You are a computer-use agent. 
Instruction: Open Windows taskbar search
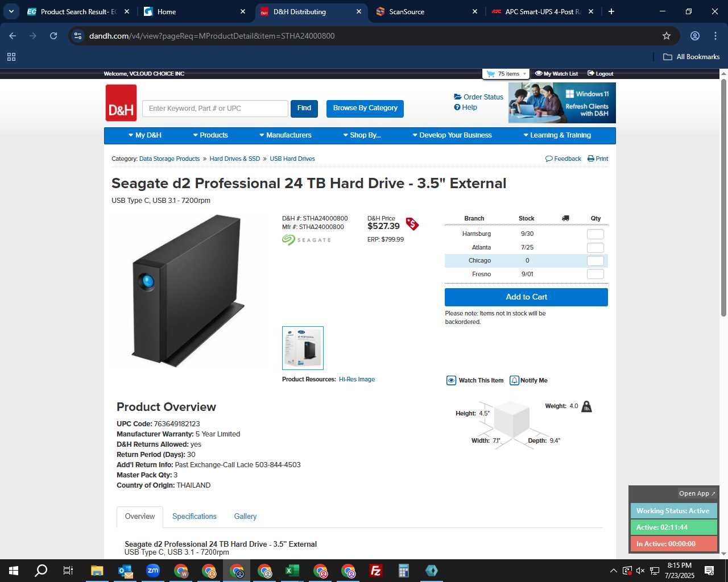(41, 571)
